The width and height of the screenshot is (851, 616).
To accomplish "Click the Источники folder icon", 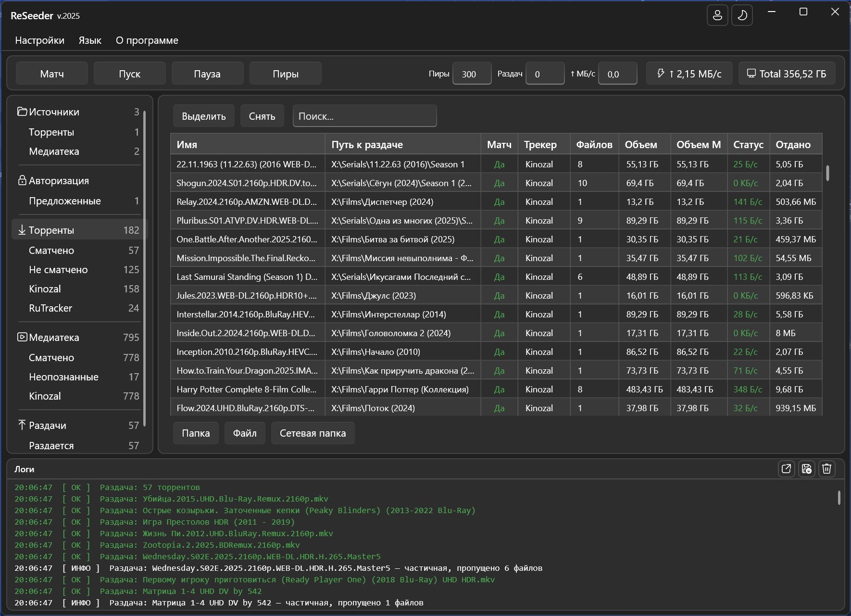I will click(22, 112).
